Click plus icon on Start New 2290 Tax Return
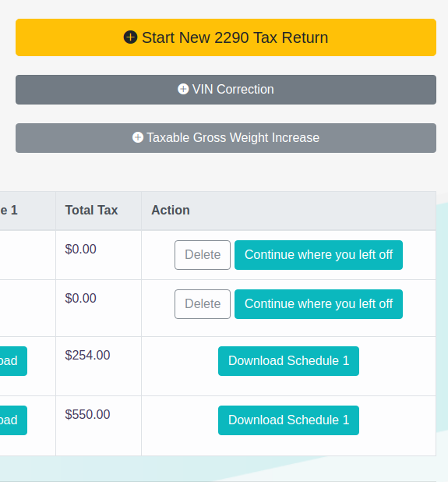Viewport: 448px width, 482px height. pyautogui.click(x=130, y=37)
